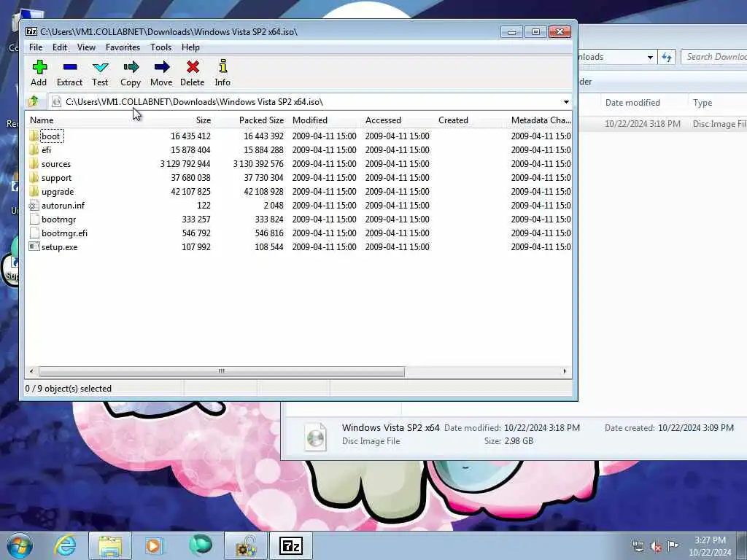Select the setup.exe file icon
This screenshot has height=560, width=747.
point(34,246)
